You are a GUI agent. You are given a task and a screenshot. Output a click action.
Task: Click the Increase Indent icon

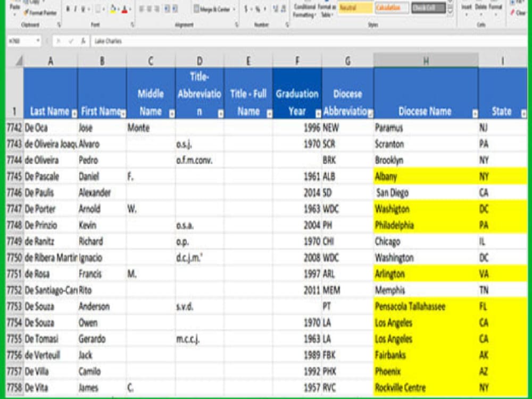[x=174, y=9]
